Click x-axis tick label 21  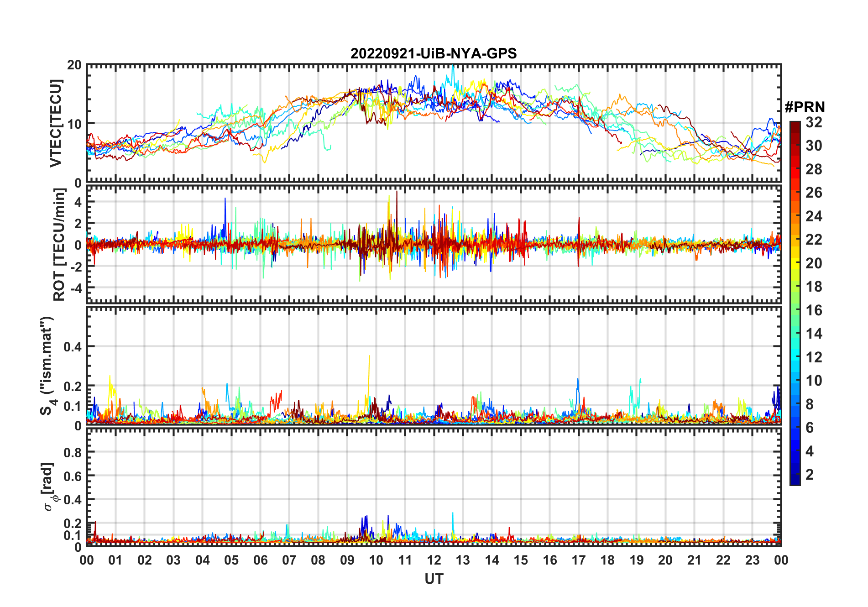695,560
